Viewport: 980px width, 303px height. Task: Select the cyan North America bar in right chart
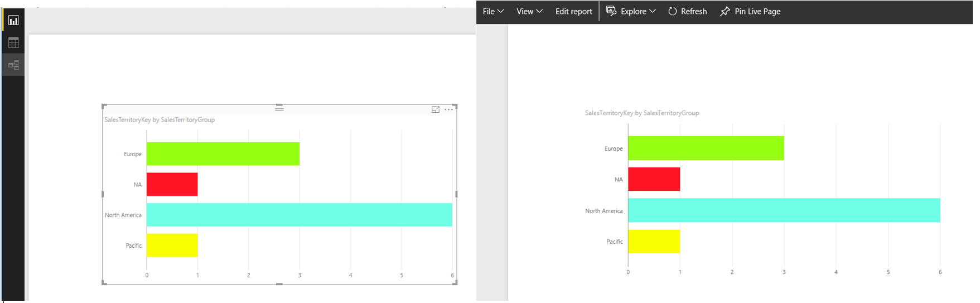coord(784,210)
